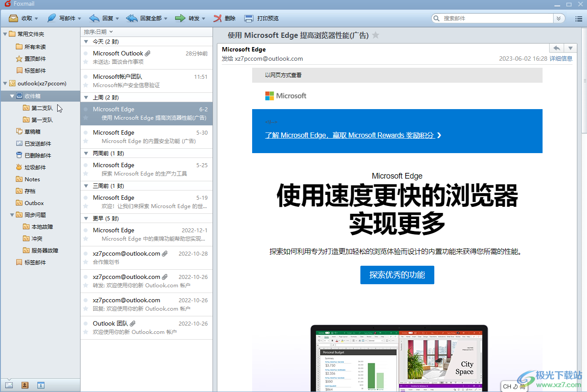This screenshot has width=587, height=392.
Task: Click the 详细信息 link
Action: [561, 59]
